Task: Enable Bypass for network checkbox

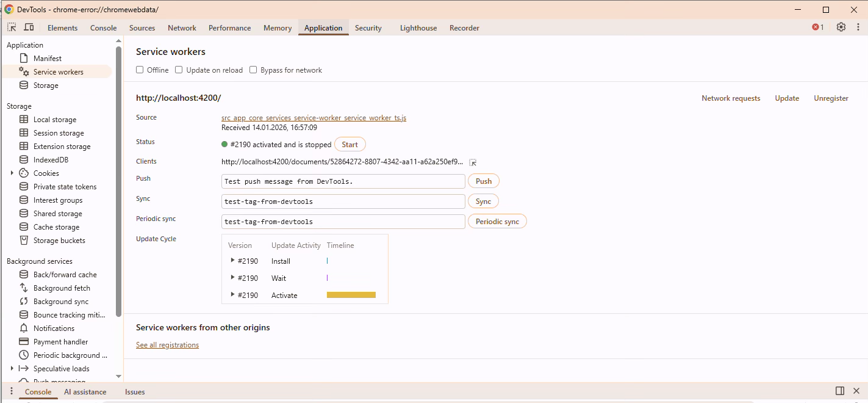Action: pos(253,70)
